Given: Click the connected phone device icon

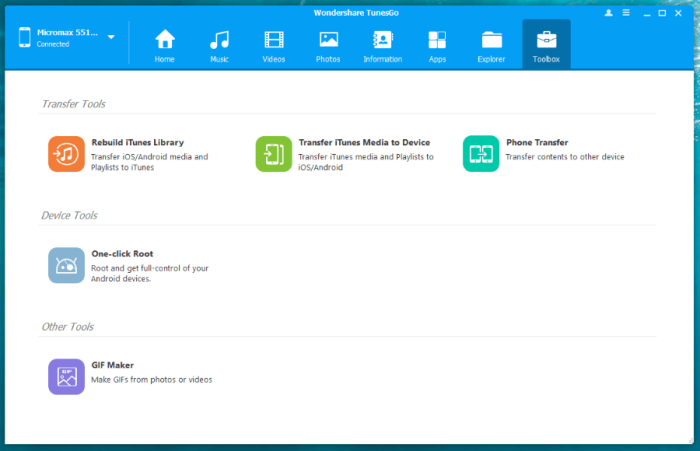Looking at the screenshot, I should (x=25, y=37).
